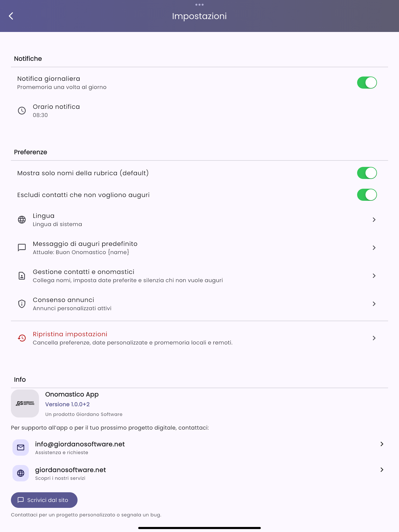Viewport: 399px width, 532px height.
Task: Open Consenso annunci with its chevron
Action: 374,304
